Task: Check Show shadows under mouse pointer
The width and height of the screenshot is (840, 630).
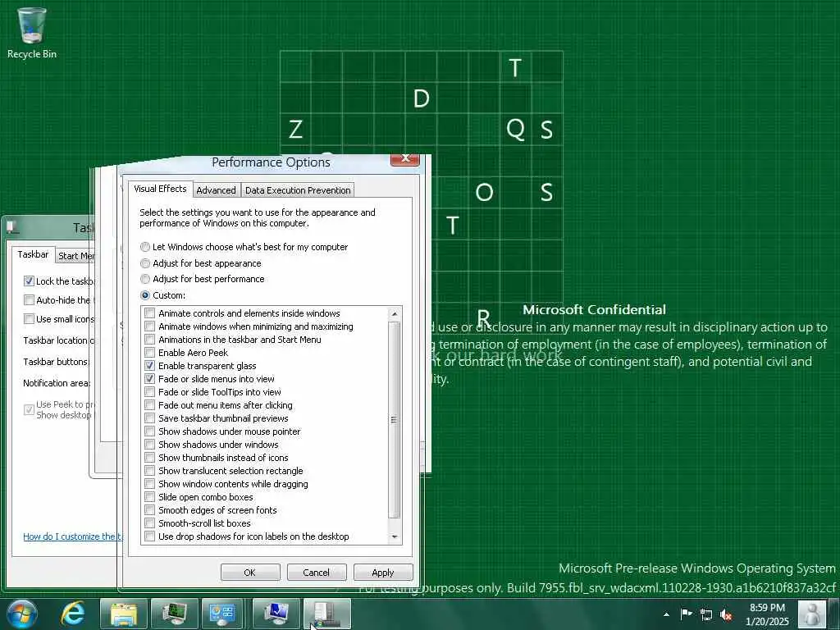Action: tap(150, 431)
